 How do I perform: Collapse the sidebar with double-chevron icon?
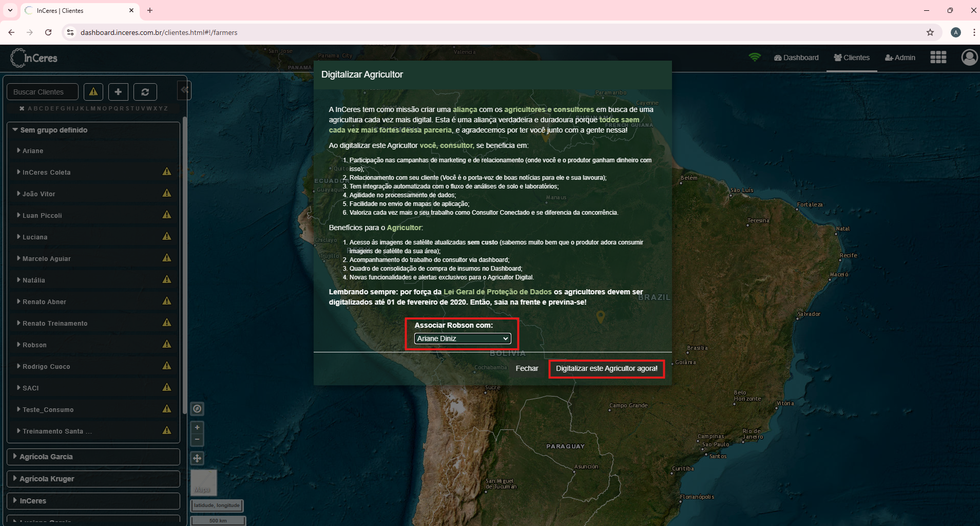click(184, 90)
